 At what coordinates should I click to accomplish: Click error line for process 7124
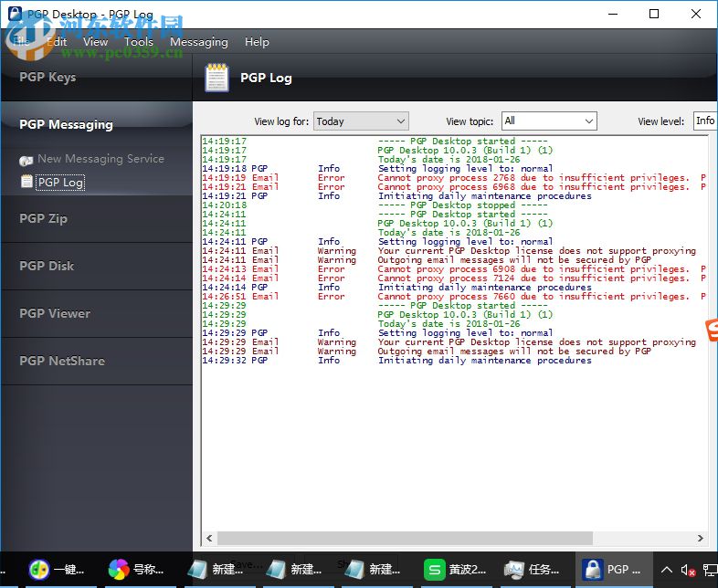[x=454, y=278]
